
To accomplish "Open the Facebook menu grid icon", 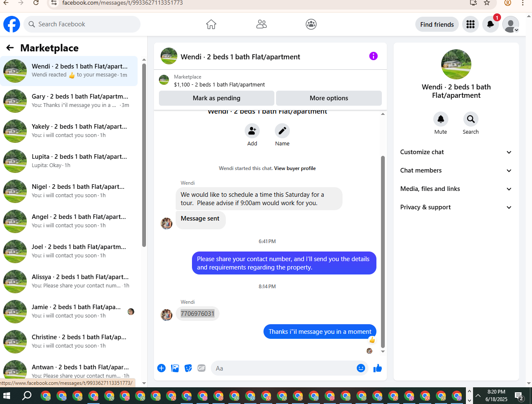I will (x=471, y=24).
